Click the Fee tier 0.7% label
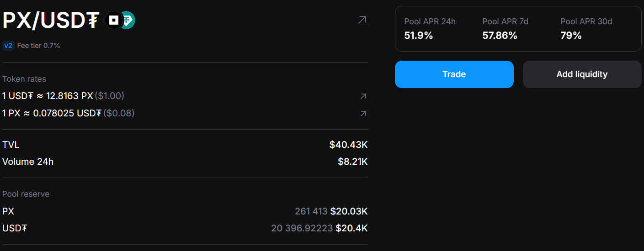 pos(38,46)
